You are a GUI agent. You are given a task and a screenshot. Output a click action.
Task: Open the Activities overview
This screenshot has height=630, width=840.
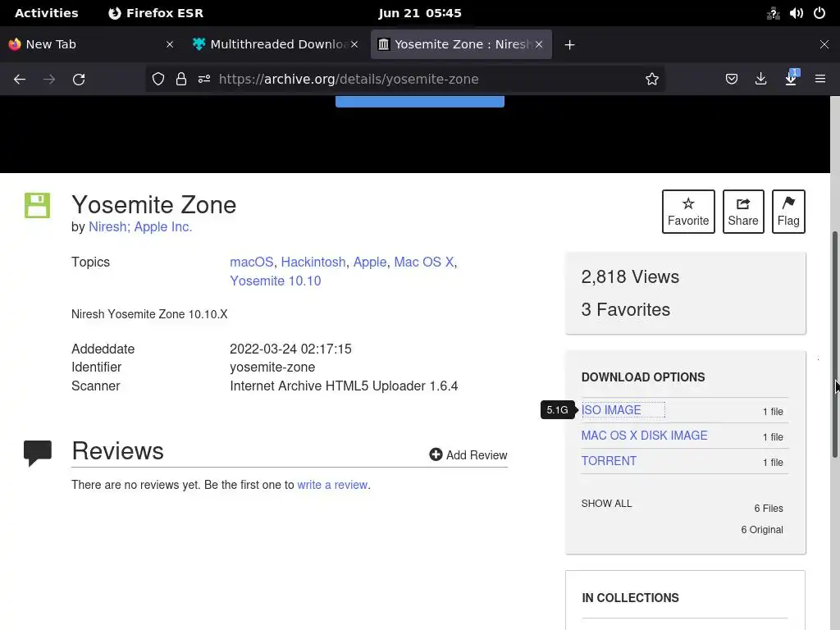click(x=46, y=13)
